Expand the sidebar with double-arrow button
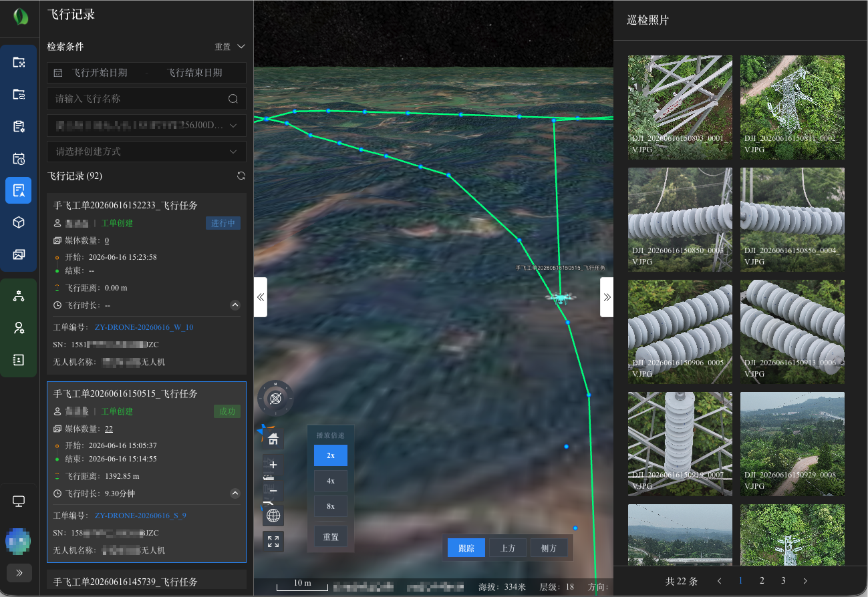868x597 pixels. pos(19,573)
